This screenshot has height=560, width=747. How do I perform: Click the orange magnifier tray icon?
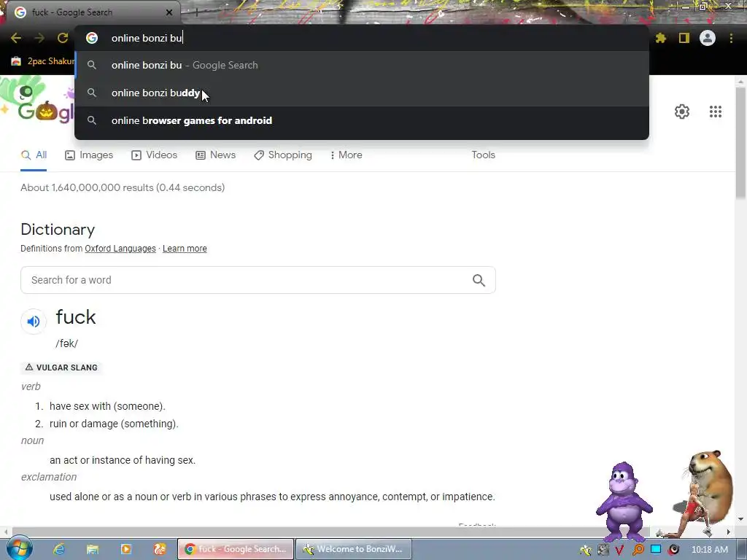point(638,550)
